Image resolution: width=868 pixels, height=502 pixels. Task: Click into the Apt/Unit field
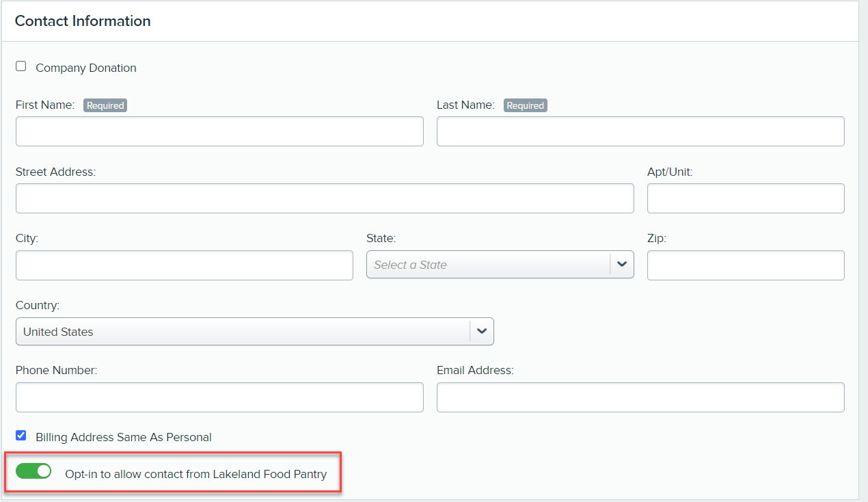point(746,198)
